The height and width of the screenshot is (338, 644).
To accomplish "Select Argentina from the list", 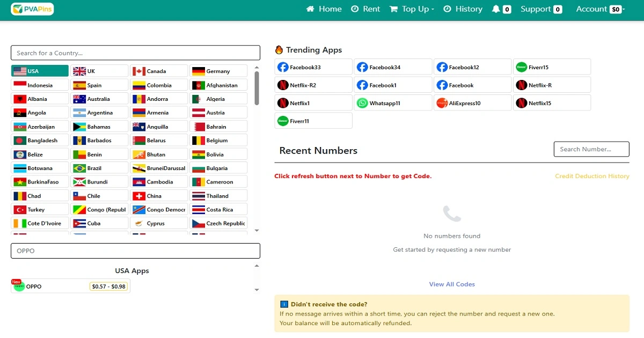I will [x=100, y=113].
